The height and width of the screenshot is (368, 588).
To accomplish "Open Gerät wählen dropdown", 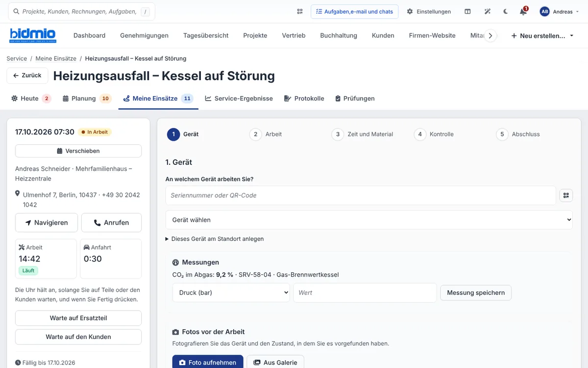I will point(369,220).
